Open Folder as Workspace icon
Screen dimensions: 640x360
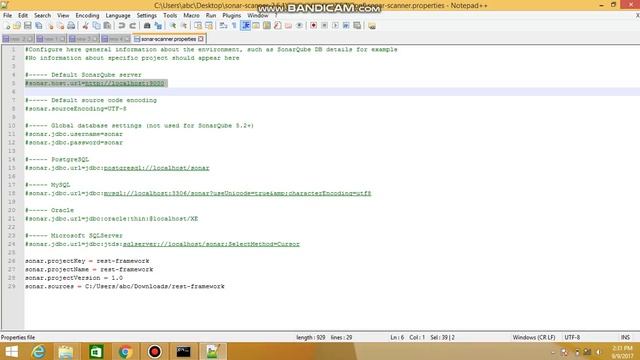(289, 26)
